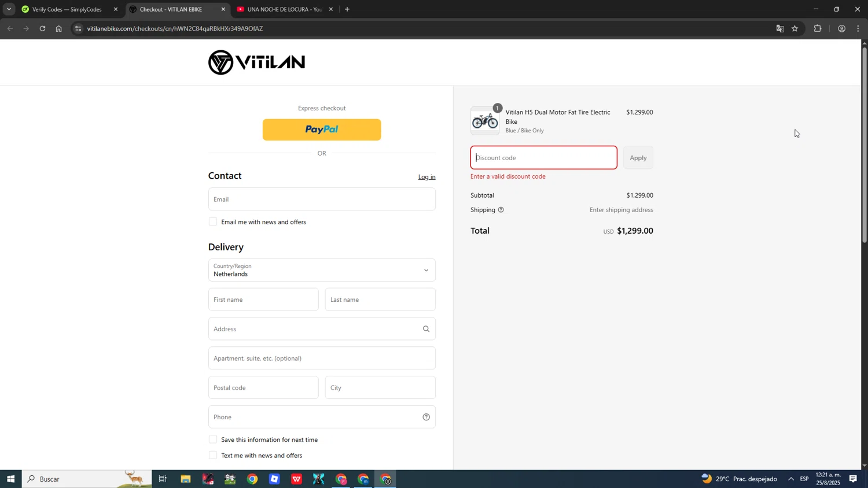The image size is (868, 488).
Task: Check Save this information for next time
Action: (x=213, y=439)
